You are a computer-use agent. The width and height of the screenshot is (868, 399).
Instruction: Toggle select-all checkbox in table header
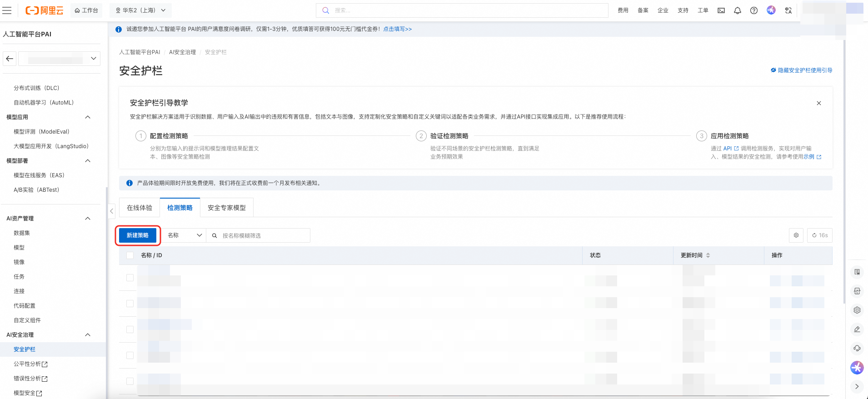(130, 255)
